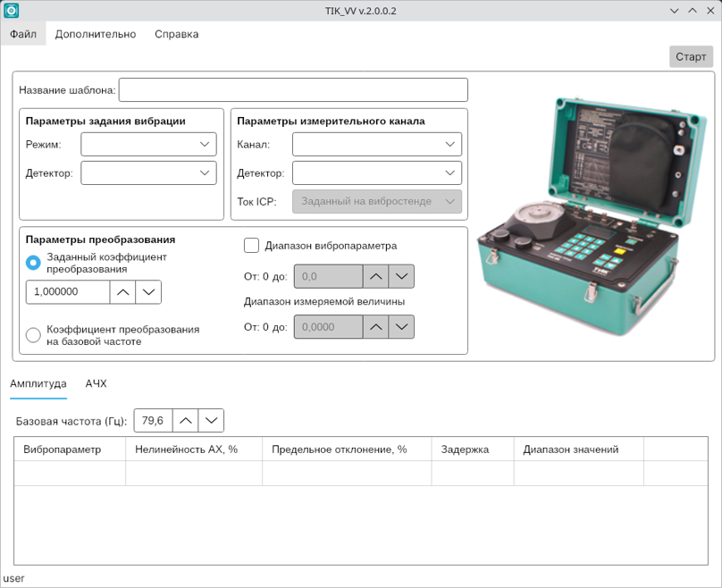Screen dimensions: 722x588
Task: Switch to the Амплитуда tab
Action: pyautogui.click(x=38, y=383)
